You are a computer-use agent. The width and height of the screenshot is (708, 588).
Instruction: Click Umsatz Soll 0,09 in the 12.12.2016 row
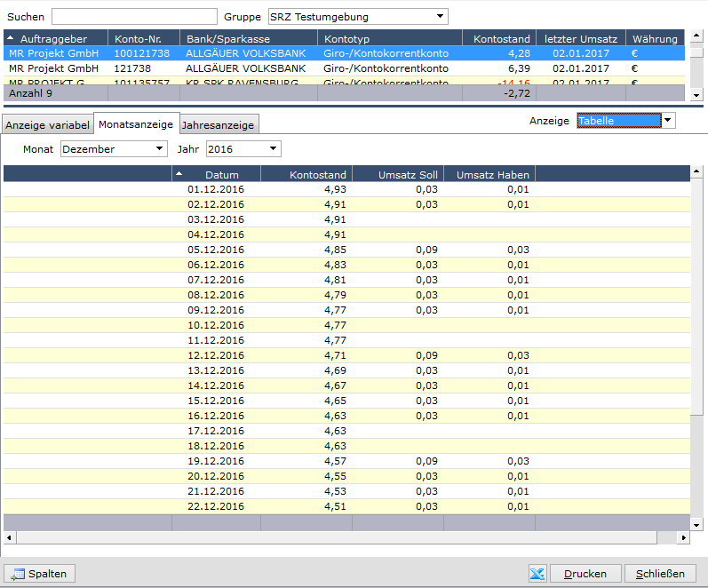(x=426, y=355)
